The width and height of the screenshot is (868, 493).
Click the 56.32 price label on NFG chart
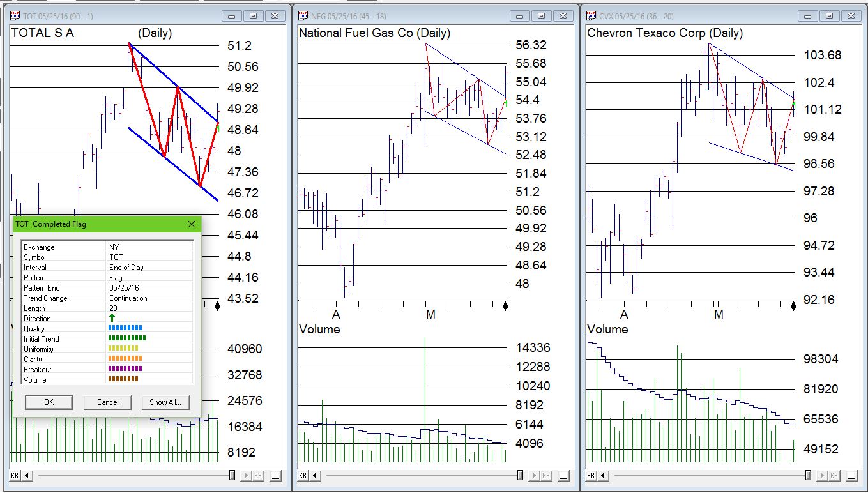(x=531, y=45)
